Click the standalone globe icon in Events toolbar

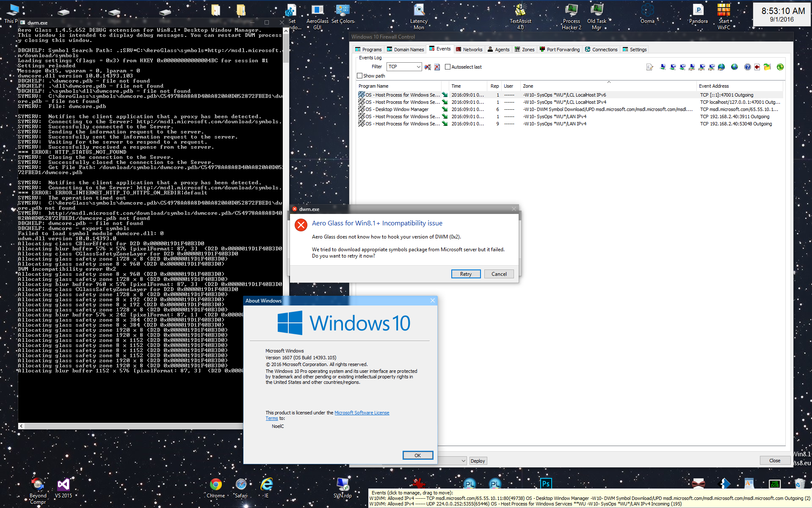point(735,67)
